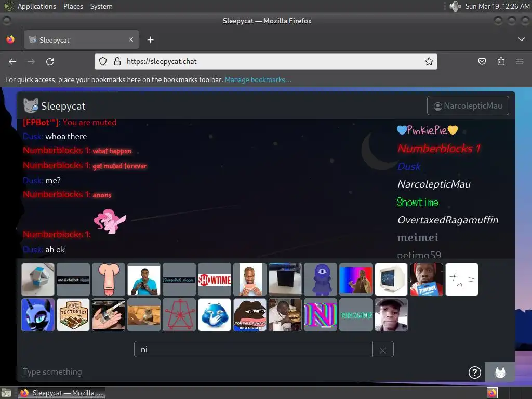Screen dimensions: 532x399
Task: Pick the man on rainbow gradient emoji
Action: (356, 280)
